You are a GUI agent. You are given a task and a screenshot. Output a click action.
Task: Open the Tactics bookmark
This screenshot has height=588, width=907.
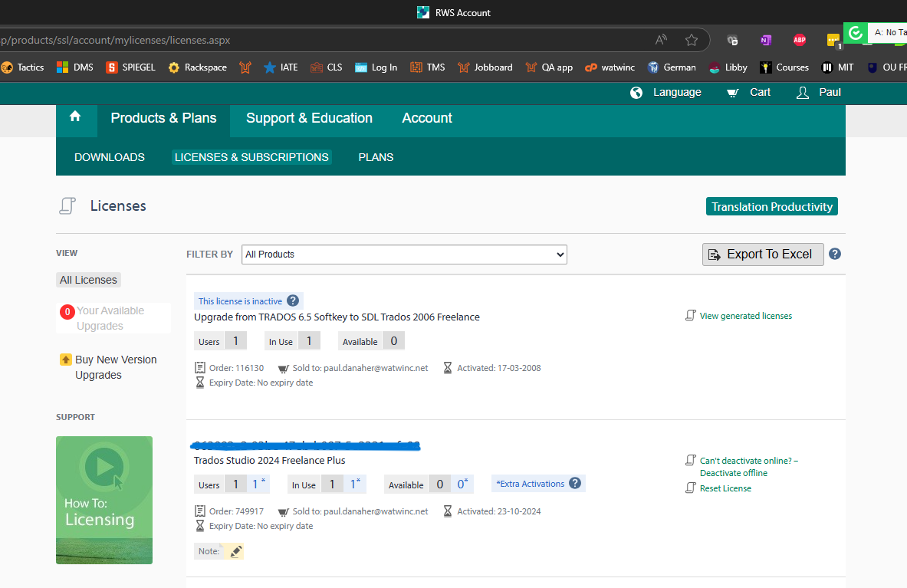tap(22, 67)
